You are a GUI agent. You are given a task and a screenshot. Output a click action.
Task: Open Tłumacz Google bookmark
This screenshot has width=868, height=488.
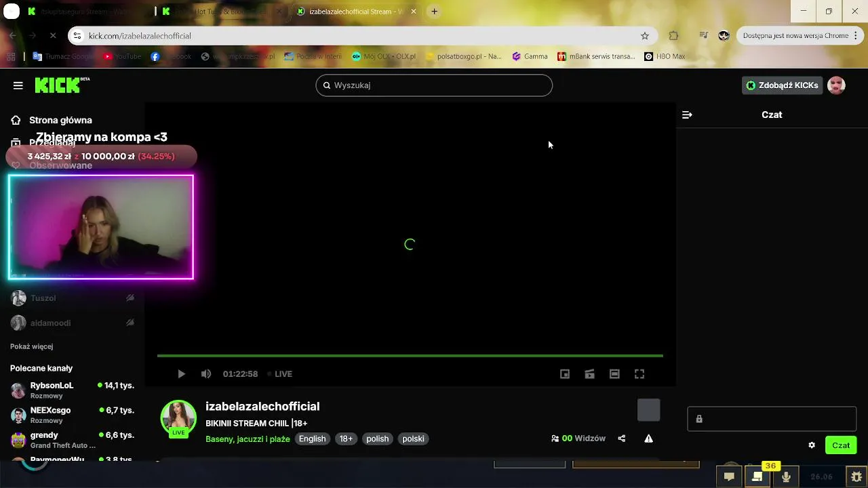[63, 56]
